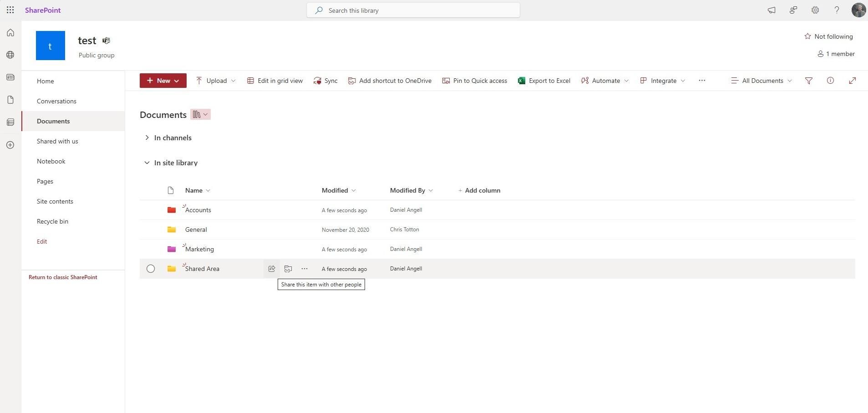Click the shortcut icon on Shared Area row
The width and height of the screenshot is (868, 413).
pos(288,269)
